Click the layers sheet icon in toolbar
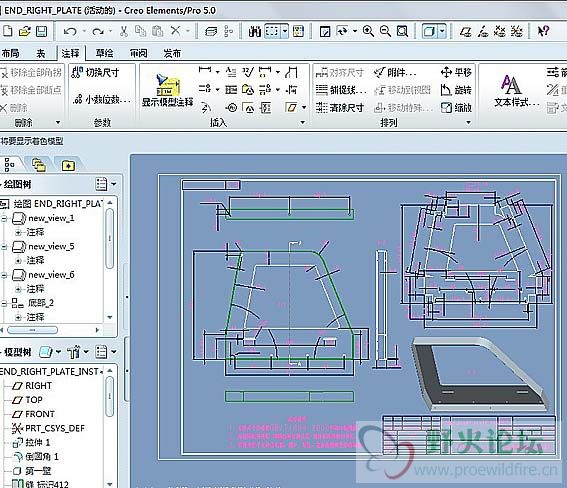Viewport: 567px width, 488px height. click(x=211, y=31)
